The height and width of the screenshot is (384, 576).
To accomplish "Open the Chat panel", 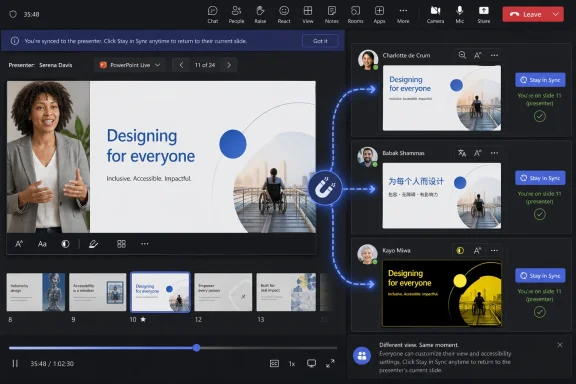I will point(213,15).
